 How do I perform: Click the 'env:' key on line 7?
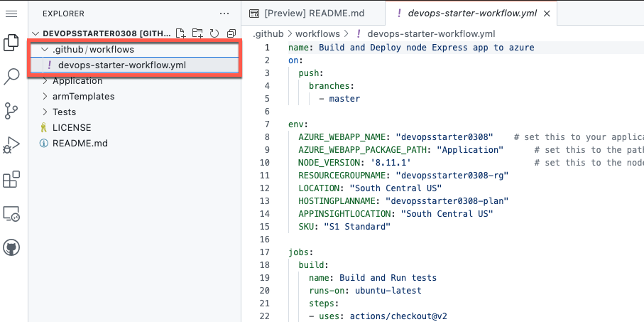[298, 124]
